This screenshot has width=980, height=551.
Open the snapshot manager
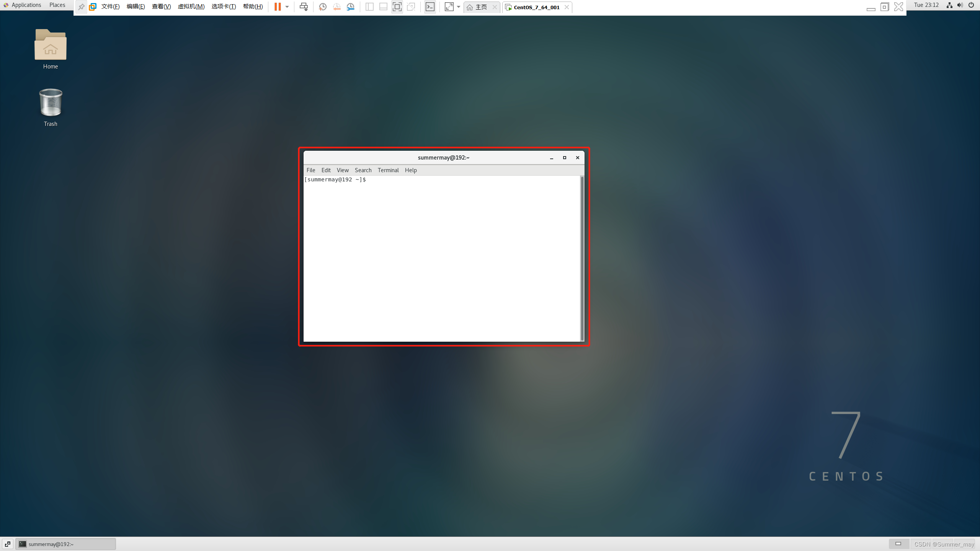tap(350, 7)
